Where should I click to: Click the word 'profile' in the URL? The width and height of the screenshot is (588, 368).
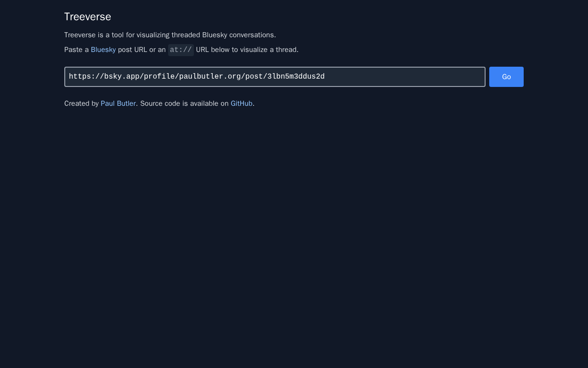pyautogui.click(x=159, y=77)
